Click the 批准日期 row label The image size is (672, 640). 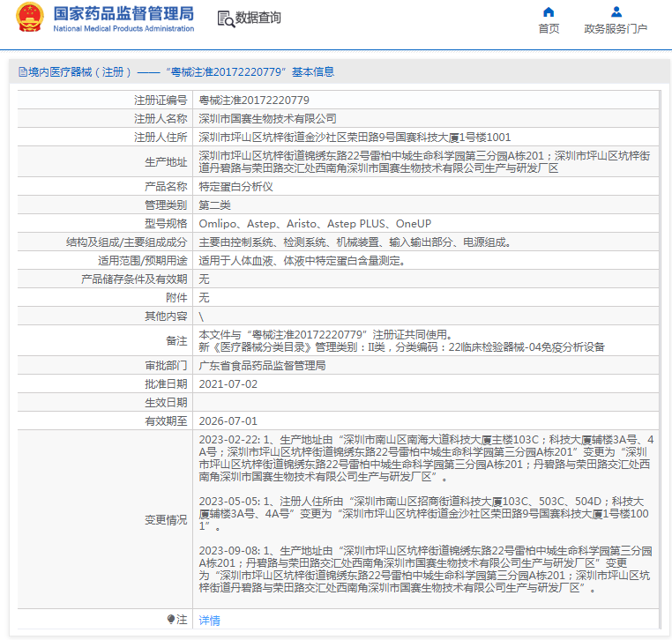click(166, 384)
